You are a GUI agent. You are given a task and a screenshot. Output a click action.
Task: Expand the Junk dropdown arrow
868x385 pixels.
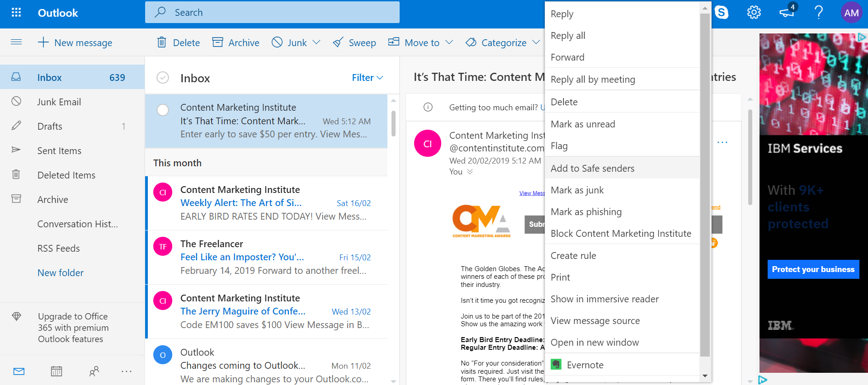pos(316,42)
